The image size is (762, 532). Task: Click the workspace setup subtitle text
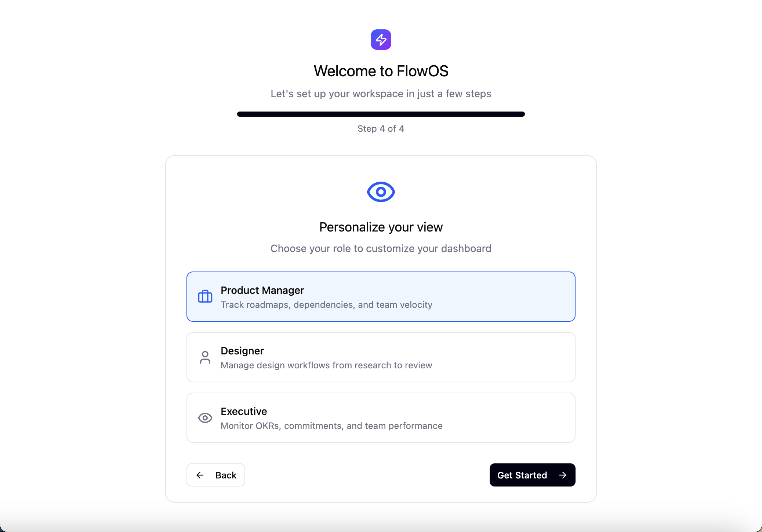381,94
